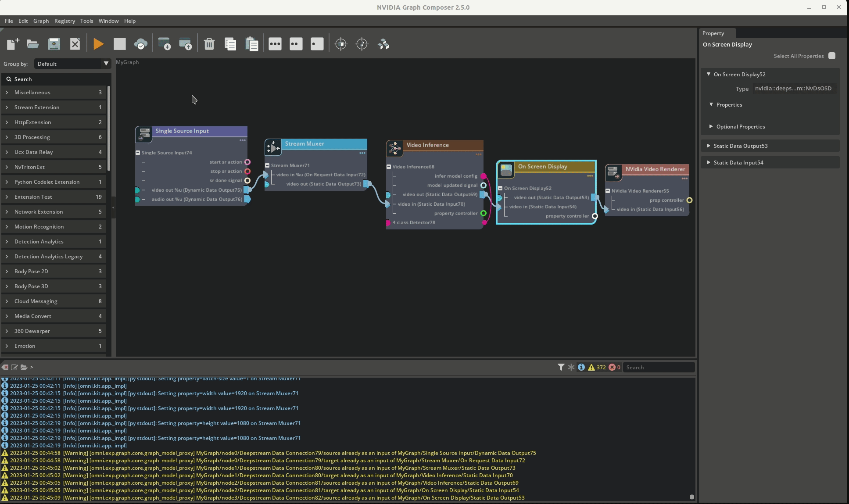
Task: Expand Static Data Output53 section
Action: pos(709,146)
